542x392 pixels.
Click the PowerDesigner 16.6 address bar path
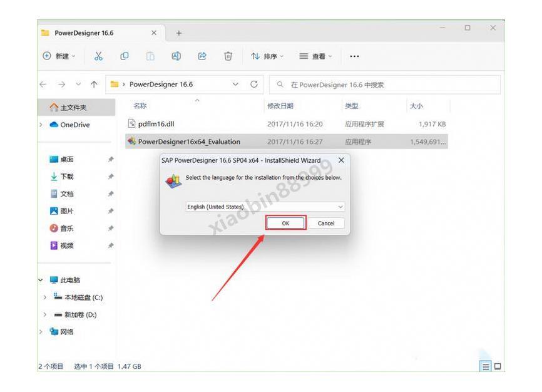pos(161,85)
